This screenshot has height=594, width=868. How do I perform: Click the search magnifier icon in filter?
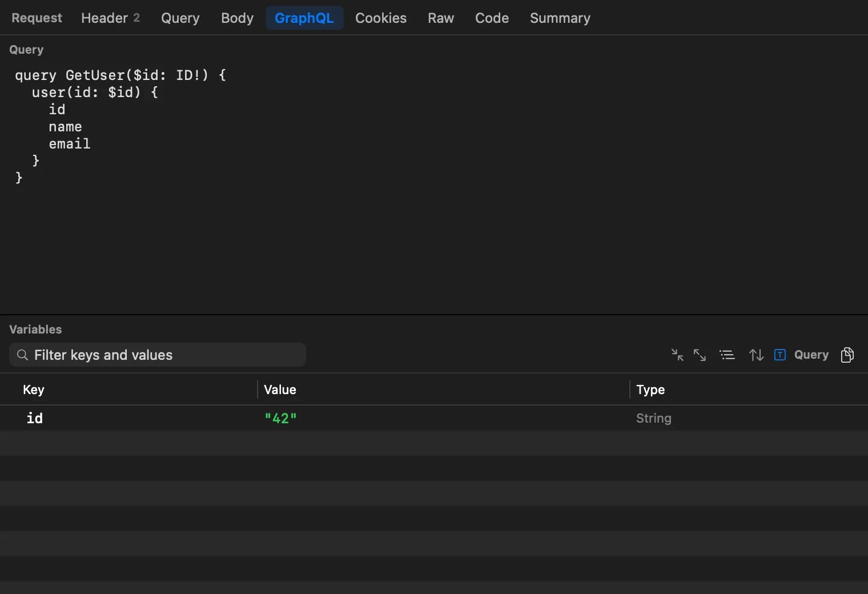[22, 355]
